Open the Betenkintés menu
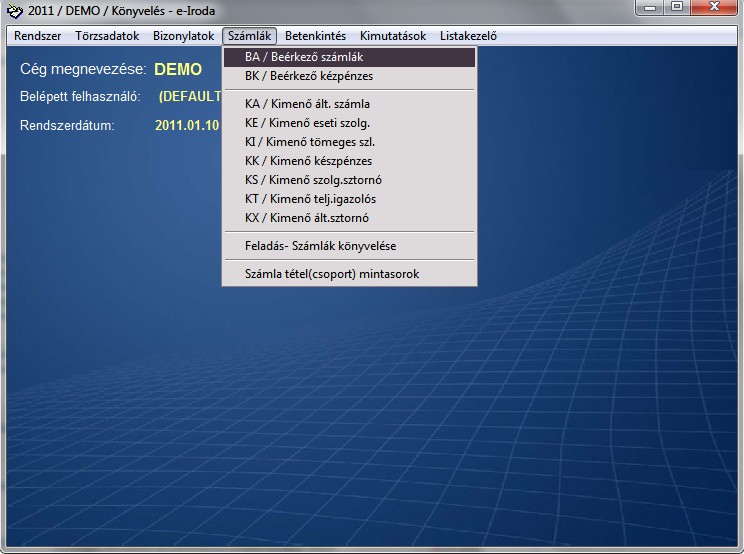Viewport: 744px width, 554px height. [315, 36]
